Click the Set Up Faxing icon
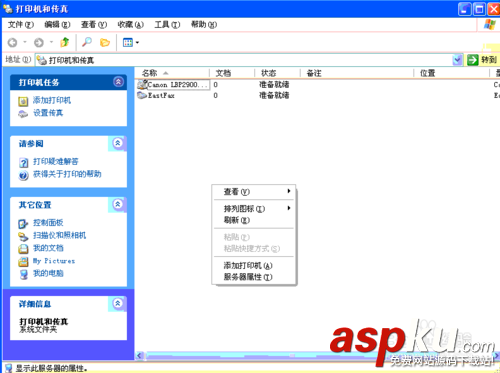 (23, 114)
